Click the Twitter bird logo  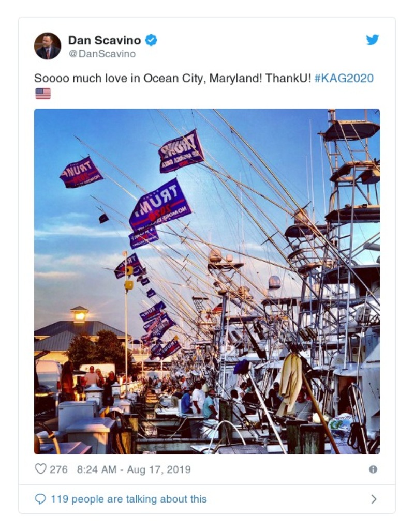click(x=372, y=40)
